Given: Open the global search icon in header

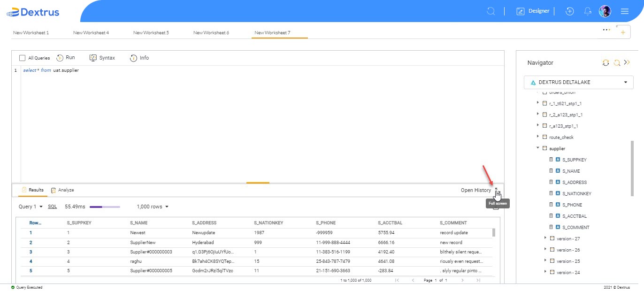Looking at the screenshot, I should [491, 11].
